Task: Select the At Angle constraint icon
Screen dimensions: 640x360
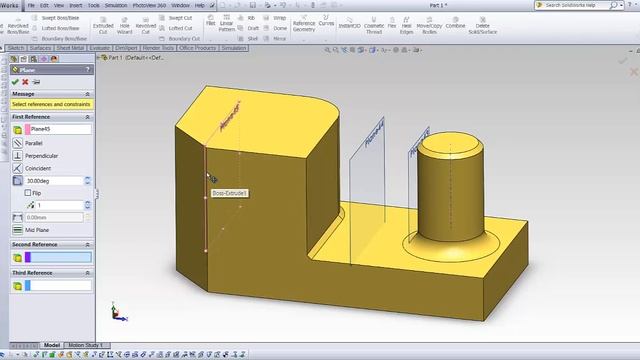Action: coord(18,181)
